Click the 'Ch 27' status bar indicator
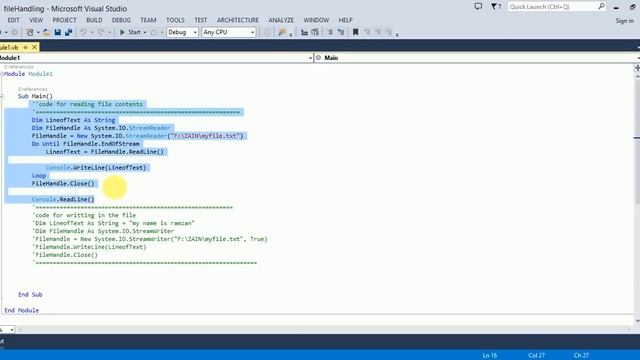640x360 pixels. [581, 356]
